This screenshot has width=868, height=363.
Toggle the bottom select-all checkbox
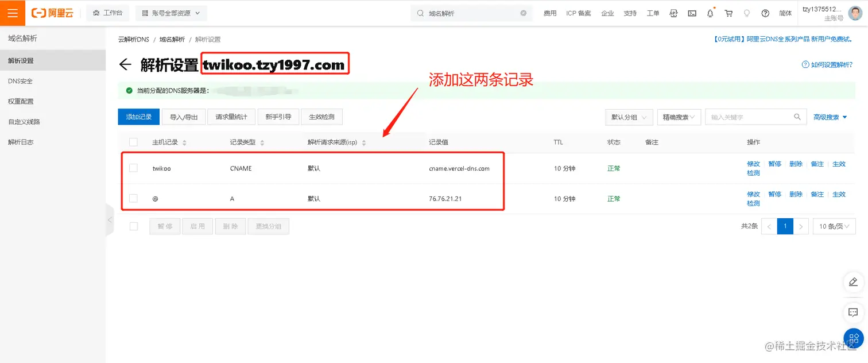coord(133,226)
